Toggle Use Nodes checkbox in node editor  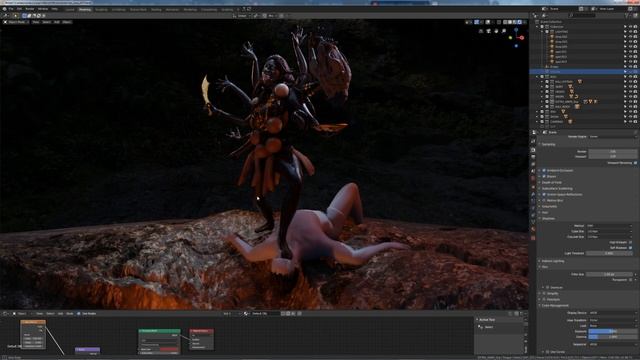79,313
